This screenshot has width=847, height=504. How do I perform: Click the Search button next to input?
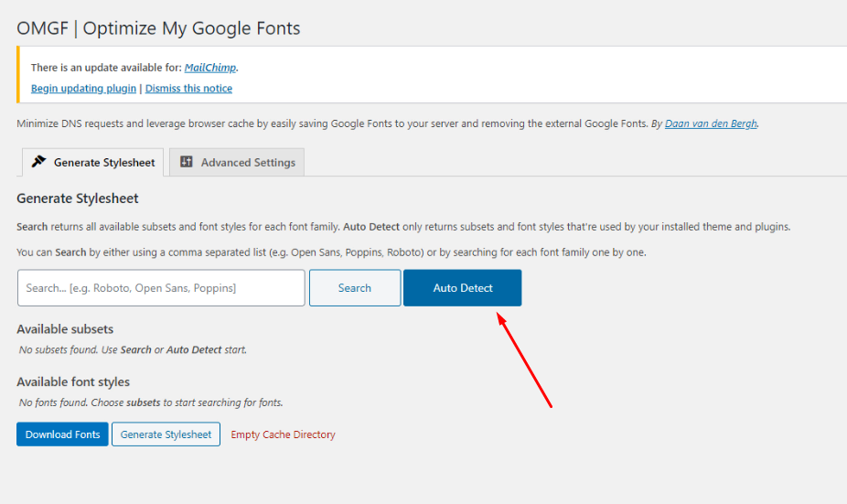point(354,288)
